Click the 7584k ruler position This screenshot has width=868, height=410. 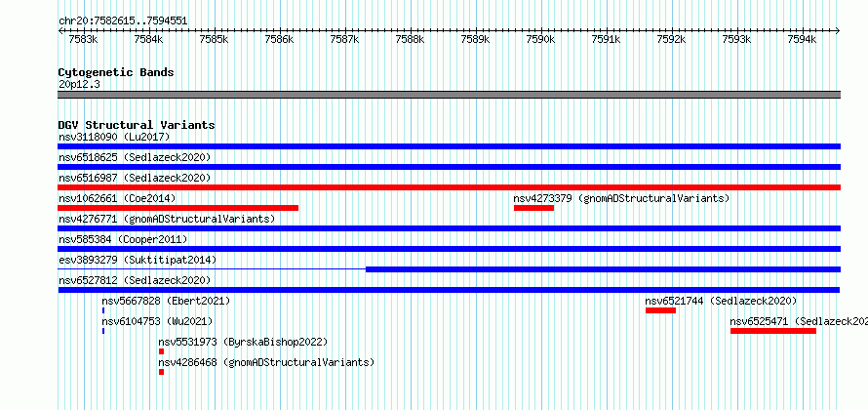[x=148, y=39]
